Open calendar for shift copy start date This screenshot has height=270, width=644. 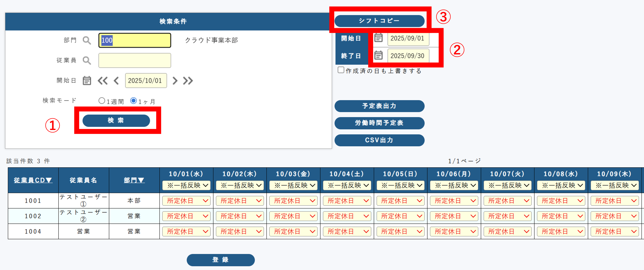378,38
